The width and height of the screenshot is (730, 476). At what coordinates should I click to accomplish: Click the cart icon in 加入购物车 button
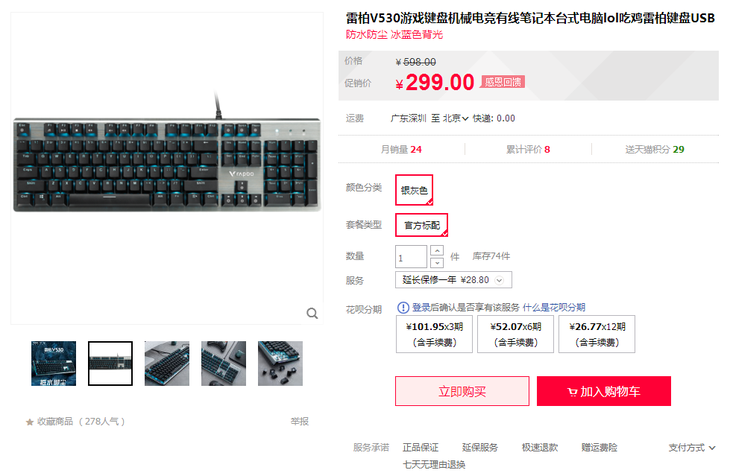pos(572,392)
